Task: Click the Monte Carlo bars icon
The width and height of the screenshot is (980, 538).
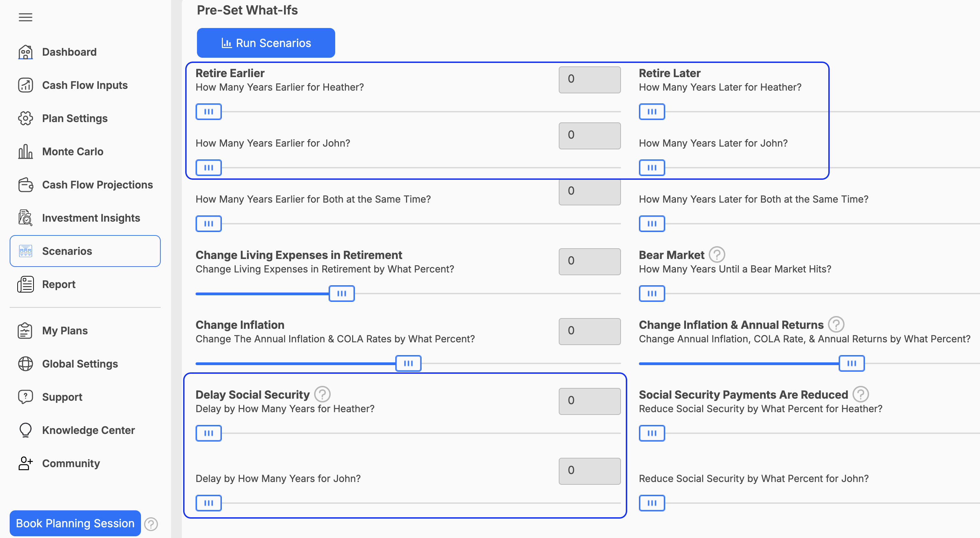Action: pos(26,151)
